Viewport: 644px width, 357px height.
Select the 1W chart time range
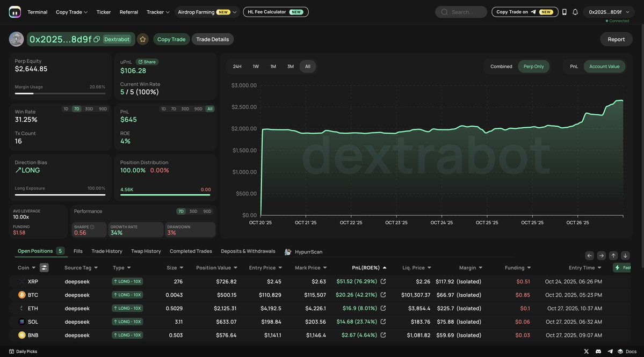pos(256,67)
